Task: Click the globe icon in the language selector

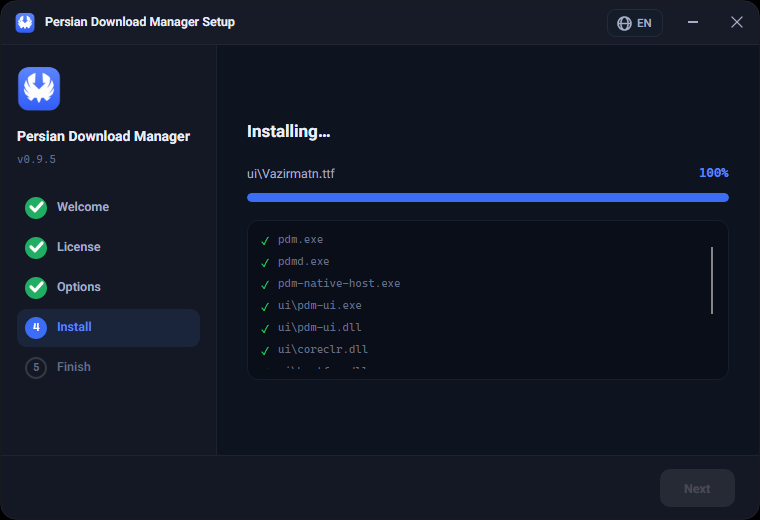Action: 624,23
